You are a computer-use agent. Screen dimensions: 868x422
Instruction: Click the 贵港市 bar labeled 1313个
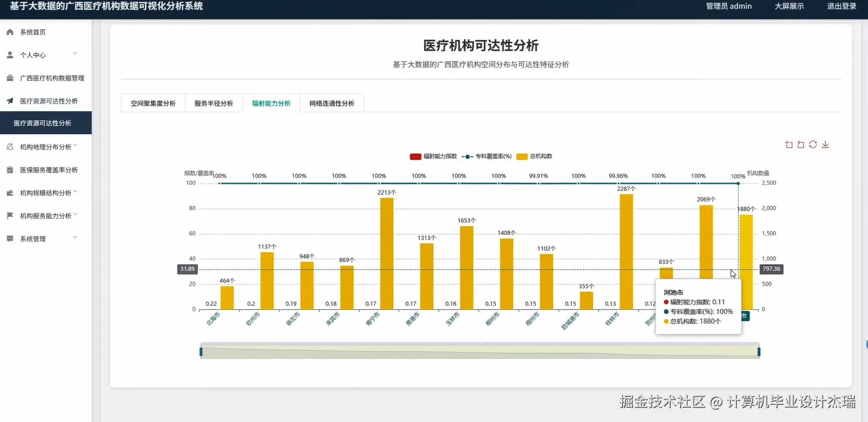pyautogui.click(x=427, y=276)
